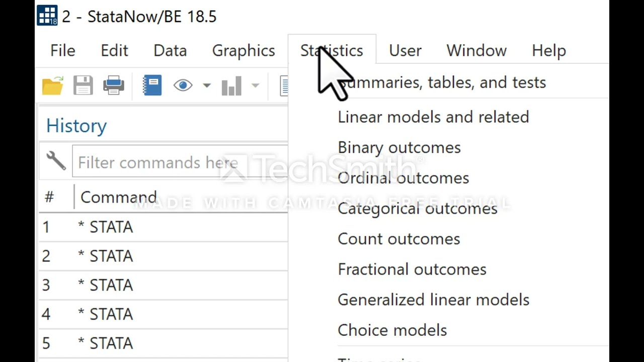The width and height of the screenshot is (644, 362).
Task: Click the History panel title
Action: [x=76, y=126]
